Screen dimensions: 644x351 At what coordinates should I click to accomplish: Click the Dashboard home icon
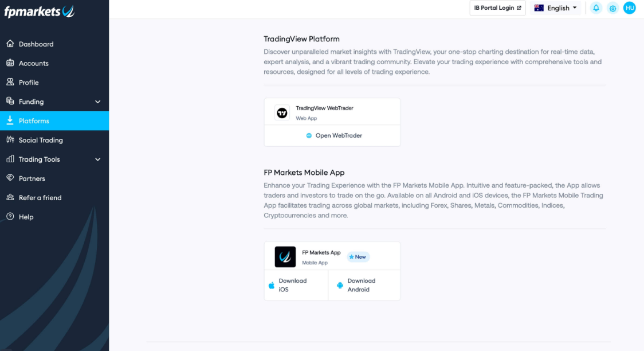(x=10, y=44)
